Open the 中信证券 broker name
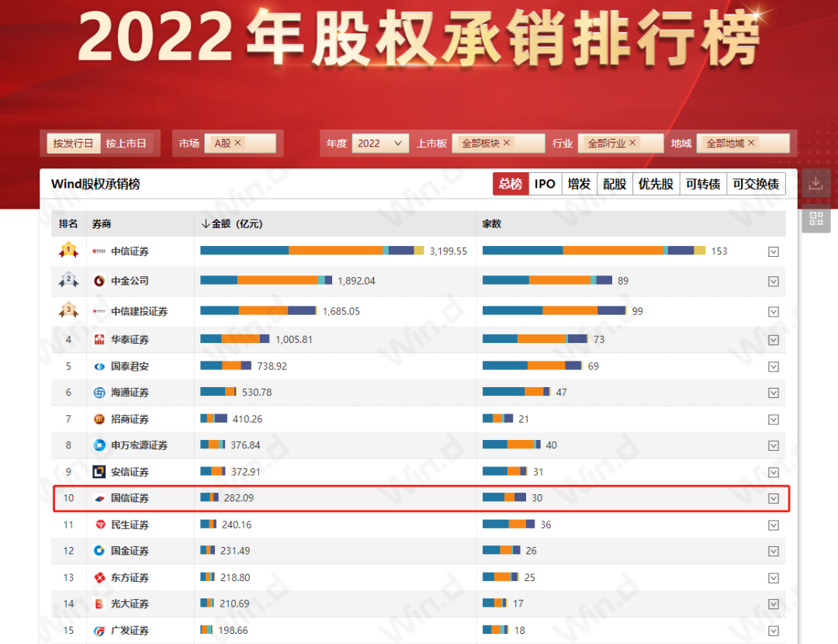Screen dimensions: 838x644 point(130,251)
